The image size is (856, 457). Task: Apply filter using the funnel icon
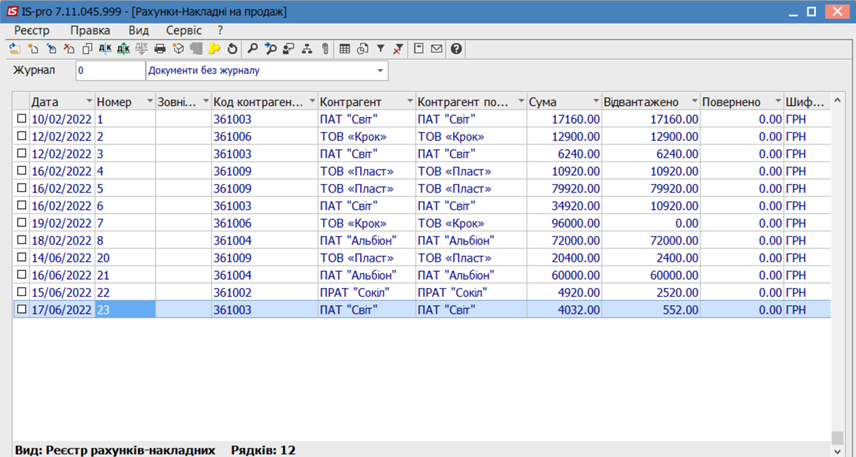click(x=381, y=49)
